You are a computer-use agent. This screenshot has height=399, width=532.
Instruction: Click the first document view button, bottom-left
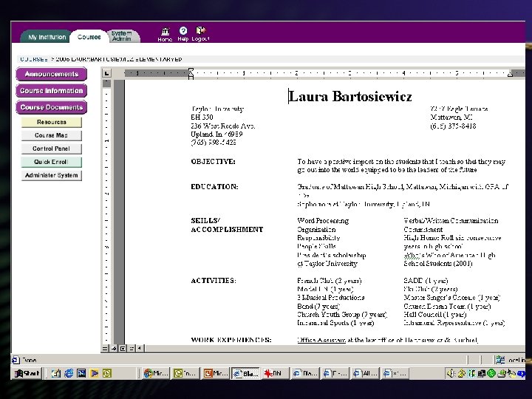pyautogui.click(x=106, y=348)
